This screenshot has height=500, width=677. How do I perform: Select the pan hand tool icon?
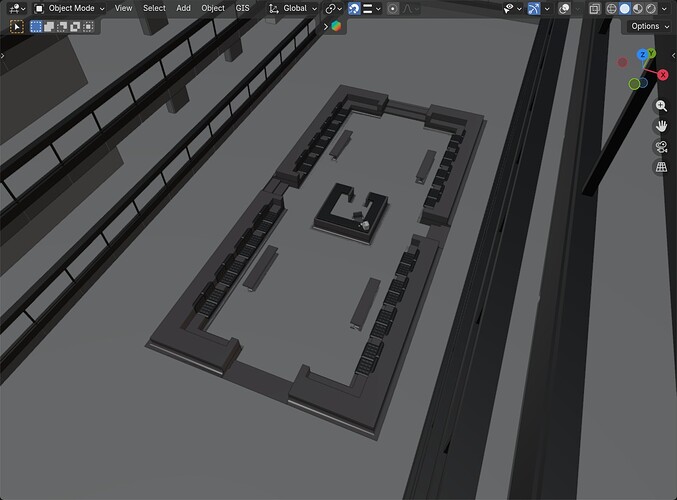pyautogui.click(x=661, y=126)
